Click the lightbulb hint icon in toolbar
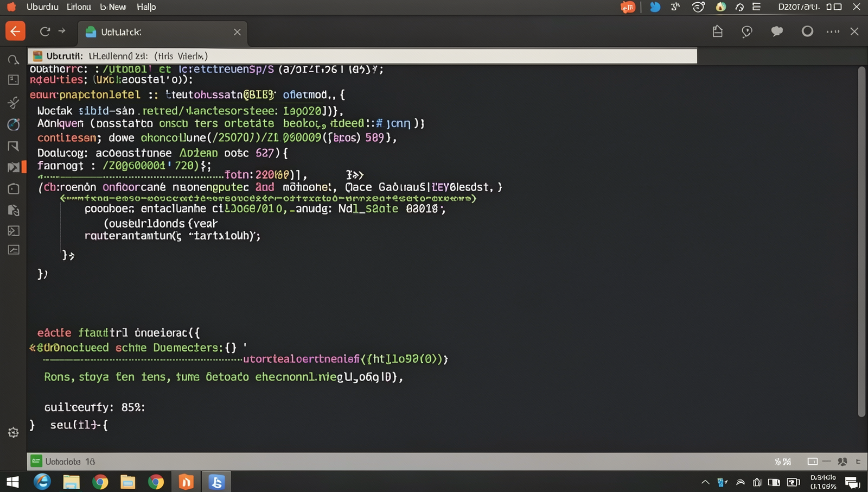 747,31
